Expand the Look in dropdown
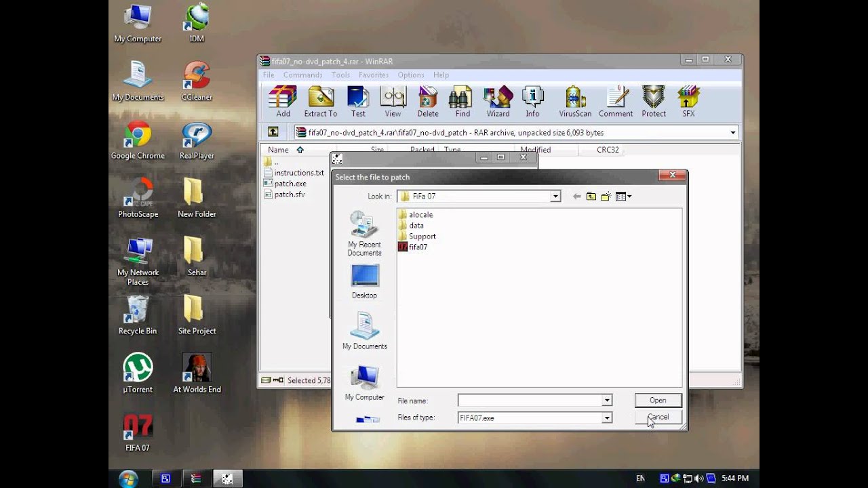868x488 pixels. pos(555,197)
